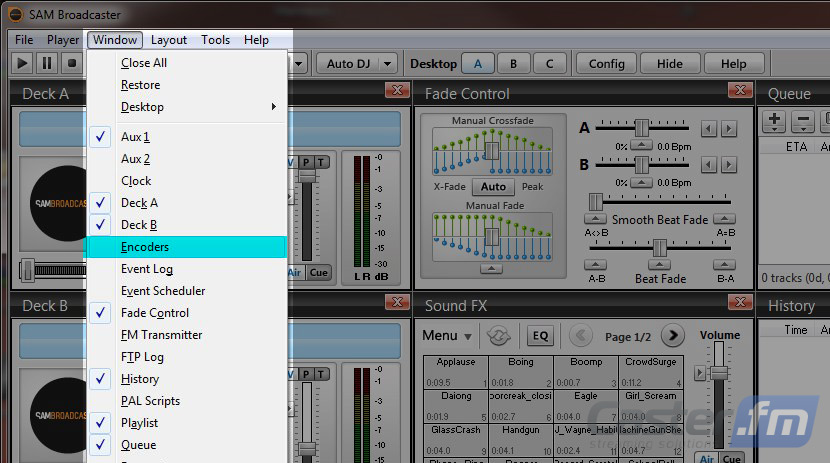Go to next Sound FX page
Screen dimensions: 830x463
[673, 335]
